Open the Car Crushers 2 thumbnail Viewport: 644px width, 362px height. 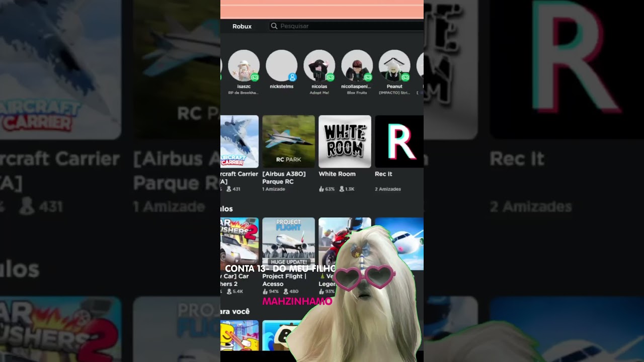pos(239,244)
